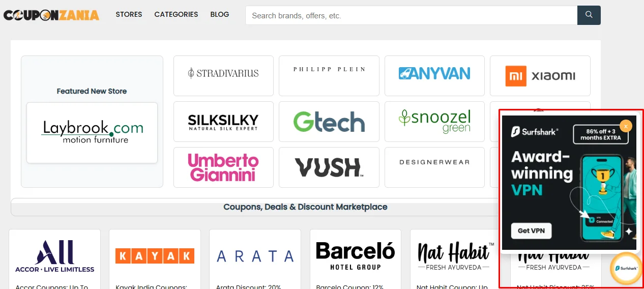644x289 pixels.
Task: Open the Umberto Giannini store tile
Action: point(223,167)
